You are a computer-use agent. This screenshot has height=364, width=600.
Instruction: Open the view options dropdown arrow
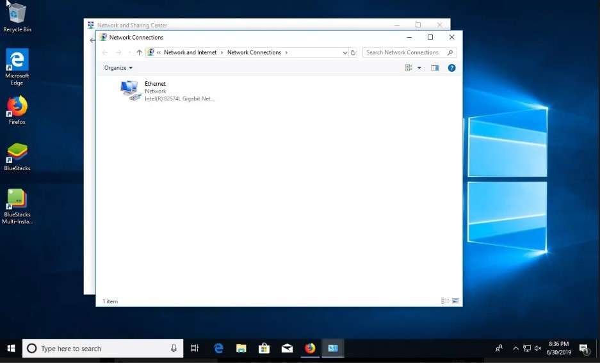click(419, 68)
